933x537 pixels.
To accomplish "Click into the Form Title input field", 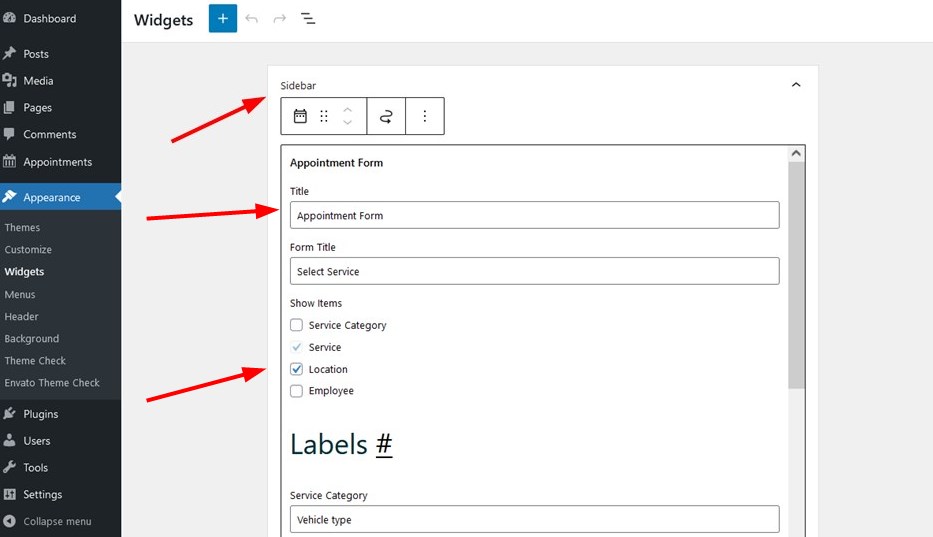I will (x=534, y=271).
